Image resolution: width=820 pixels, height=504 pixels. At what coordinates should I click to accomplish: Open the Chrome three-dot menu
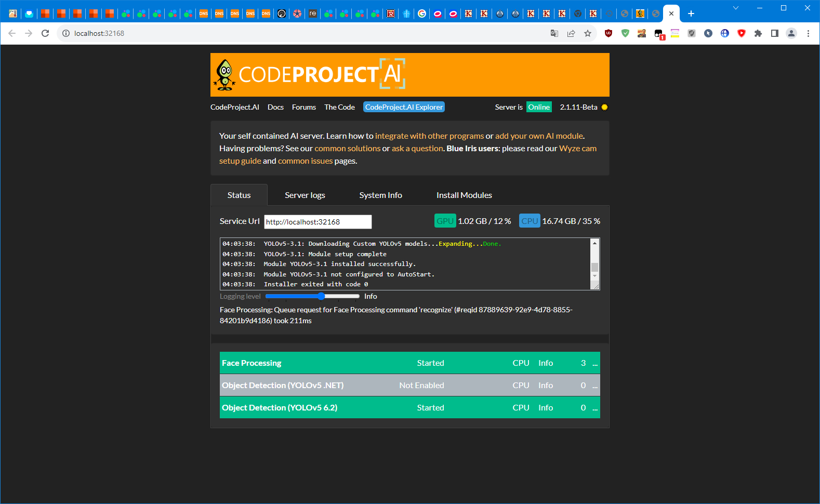(808, 33)
